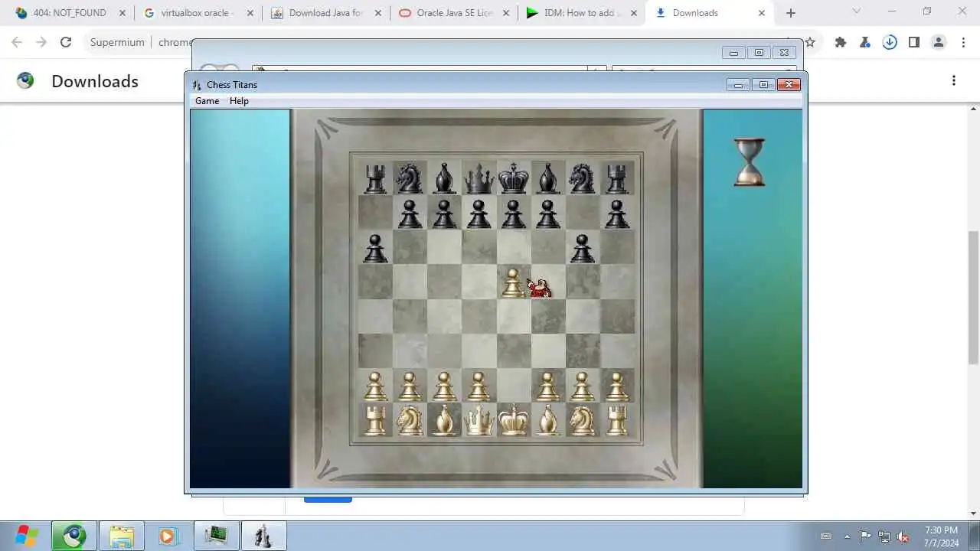
Task: Click the black rook on h8
Action: tap(617, 179)
